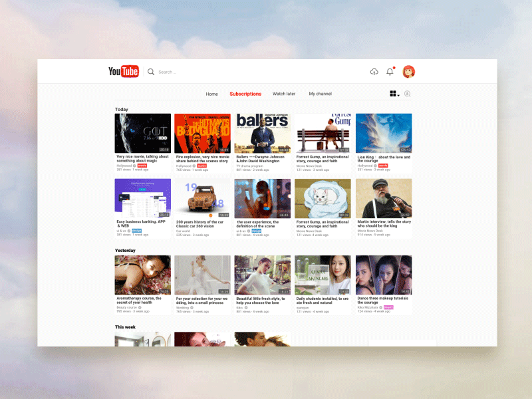
Task: Open the Watch later tab
Action: tap(284, 94)
